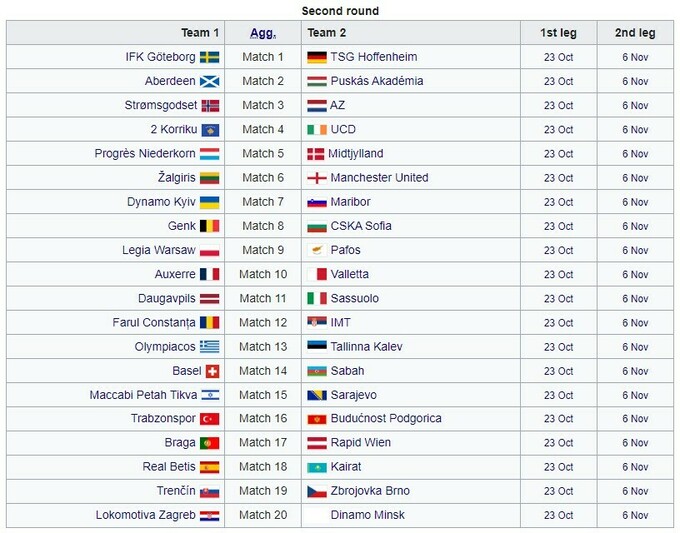
Task: Click the Match 1 score cell
Action: coord(263,57)
